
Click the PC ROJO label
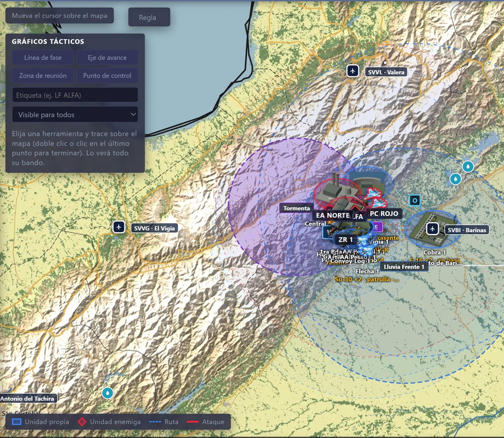[x=384, y=214]
